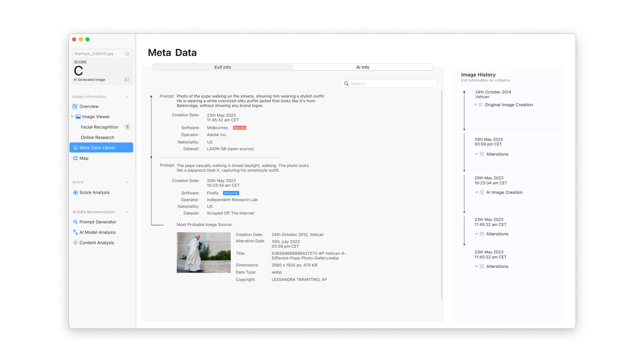Open Online Research in sidebar
Viewport: 644px width, 362px height.
click(97, 137)
